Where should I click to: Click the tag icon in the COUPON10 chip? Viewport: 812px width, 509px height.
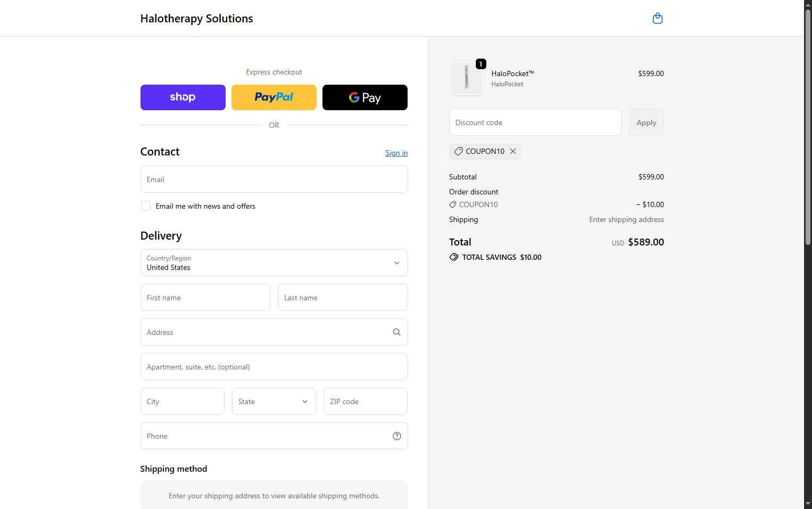point(458,151)
